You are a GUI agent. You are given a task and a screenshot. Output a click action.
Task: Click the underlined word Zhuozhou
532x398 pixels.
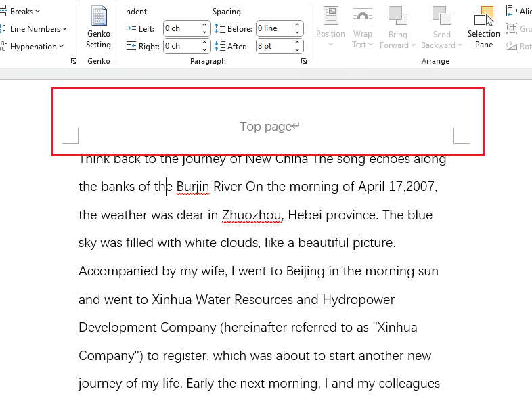click(251, 215)
